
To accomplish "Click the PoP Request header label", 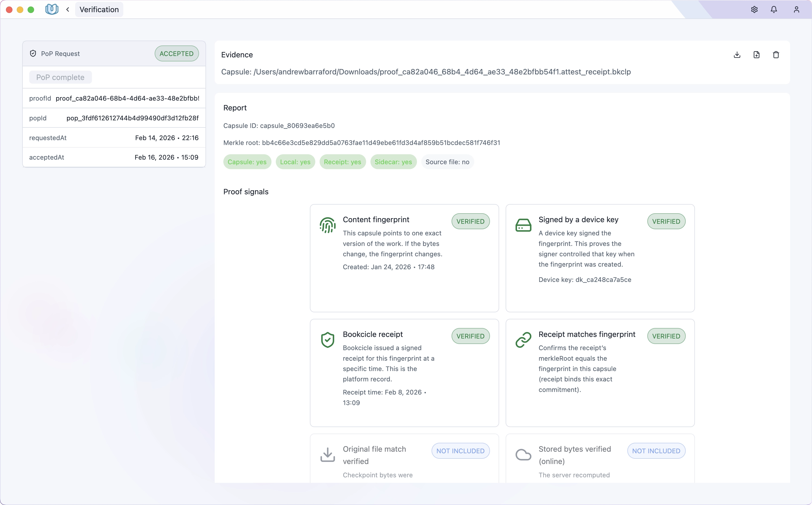I will coord(60,54).
